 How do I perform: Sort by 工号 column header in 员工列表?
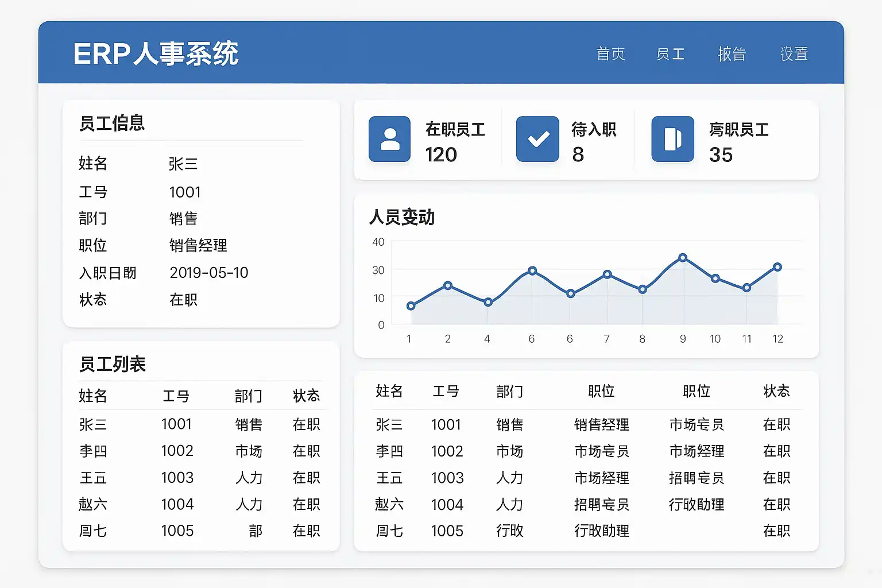[x=176, y=396]
